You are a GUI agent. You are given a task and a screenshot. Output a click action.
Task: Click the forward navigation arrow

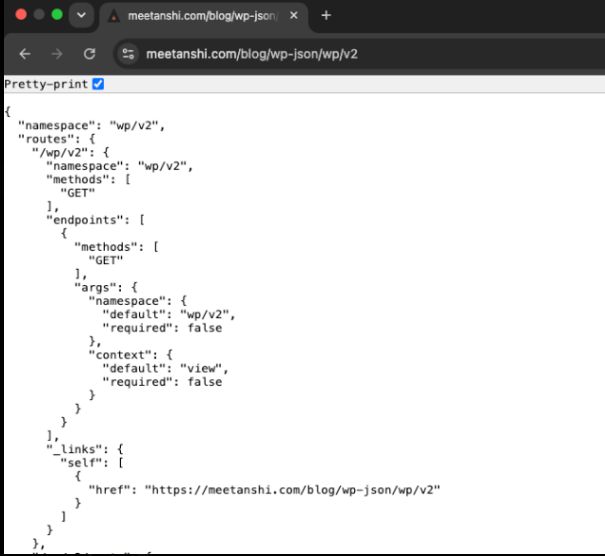click(57, 54)
